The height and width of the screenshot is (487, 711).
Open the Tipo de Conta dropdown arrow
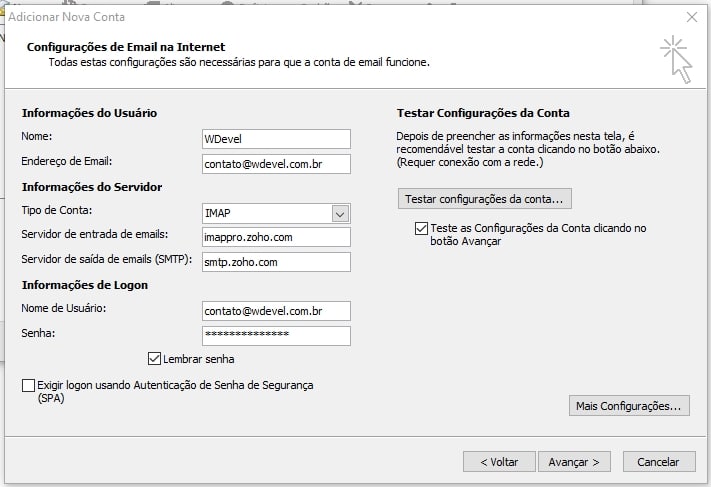[x=340, y=214]
